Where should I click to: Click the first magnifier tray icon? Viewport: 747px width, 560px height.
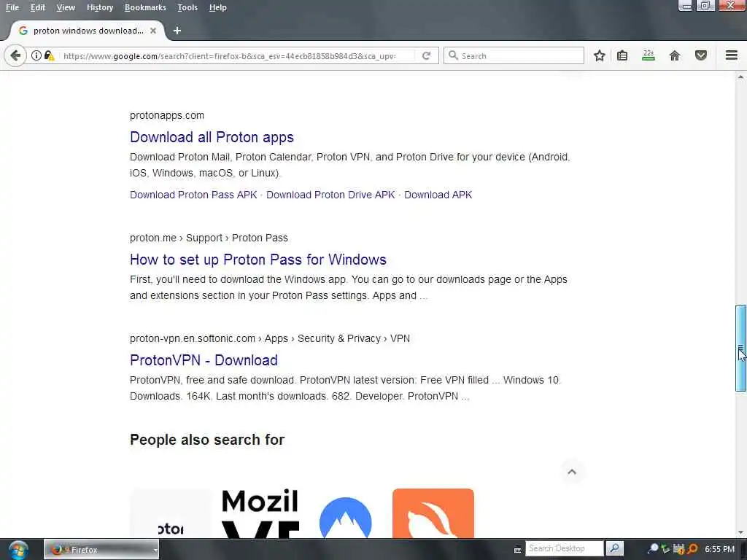(653, 549)
